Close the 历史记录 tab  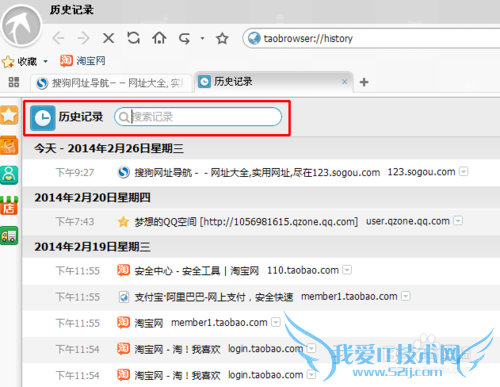coord(345,82)
